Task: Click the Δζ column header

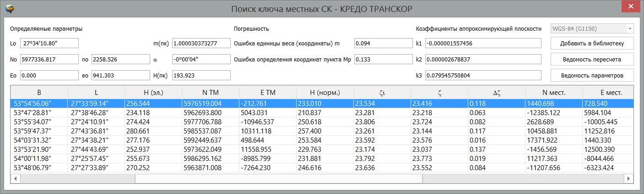Action: (x=497, y=92)
